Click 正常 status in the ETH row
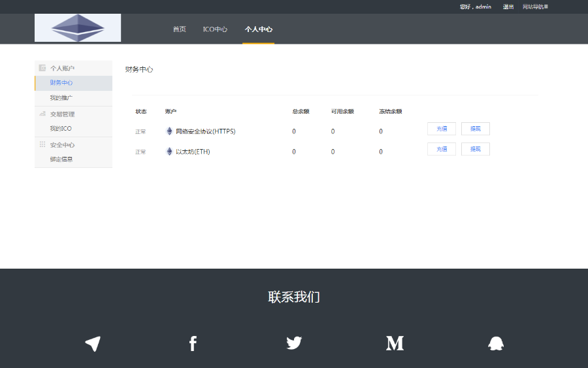Image resolution: width=588 pixels, height=368 pixels. 140,152
